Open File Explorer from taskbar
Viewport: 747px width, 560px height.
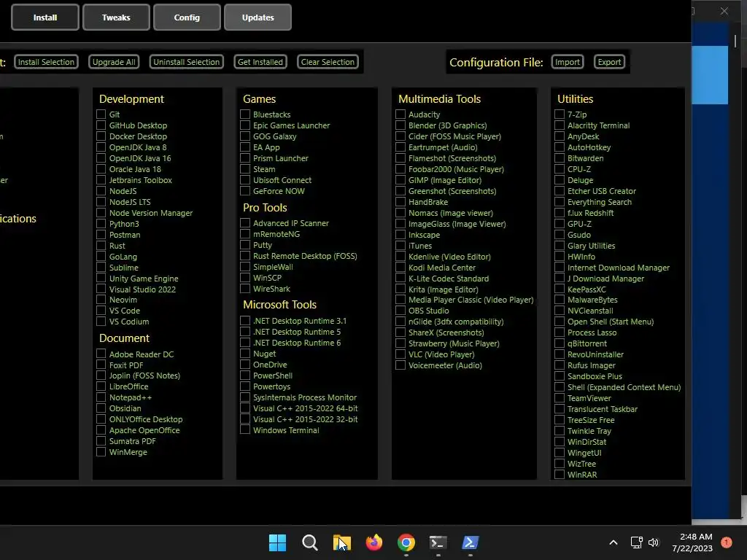(341, 542)
